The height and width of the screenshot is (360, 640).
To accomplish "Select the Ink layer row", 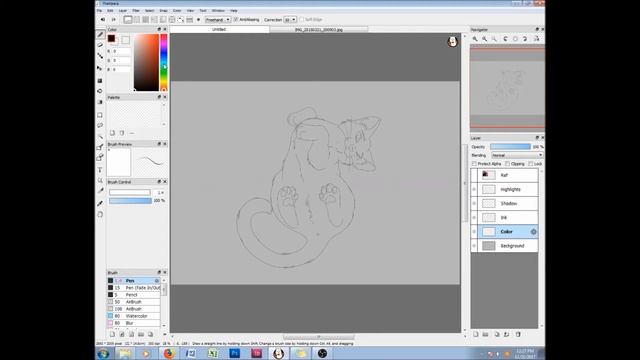I will point(504,218).
